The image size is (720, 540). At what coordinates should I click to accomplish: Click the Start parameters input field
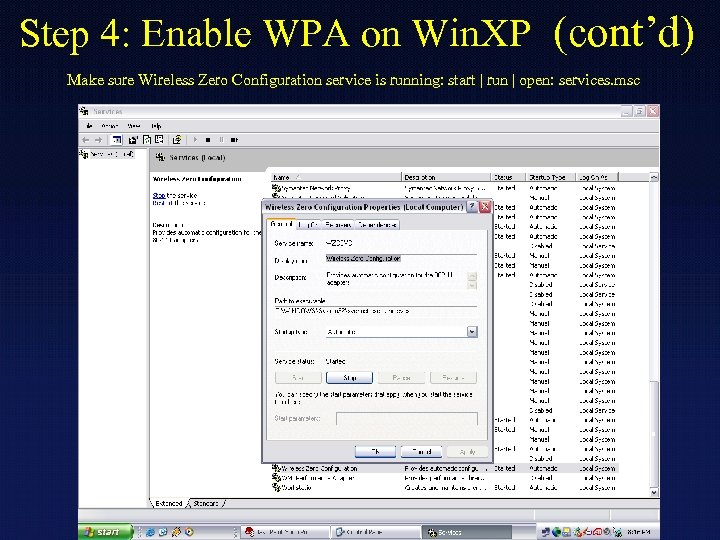(x=407, y=418)
